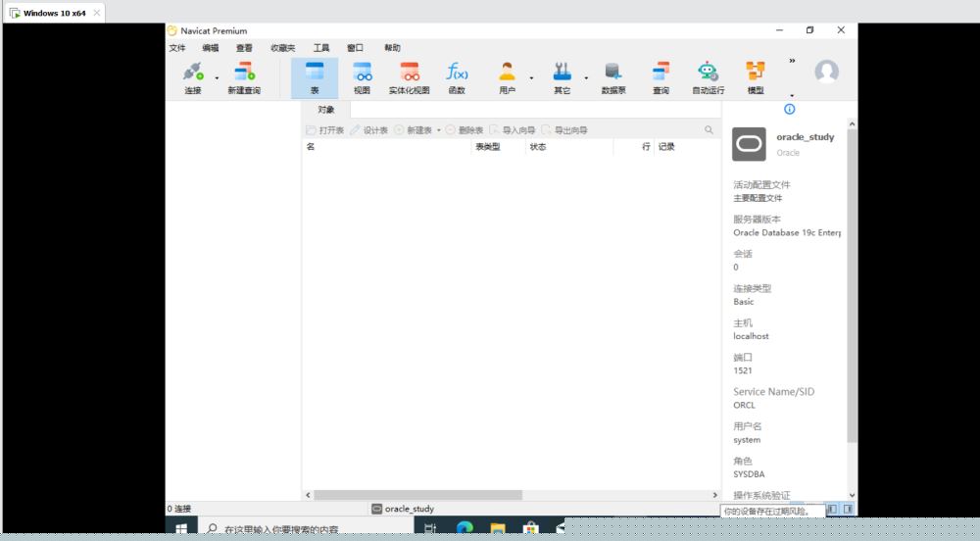Viewport: 980px width, 541px height.
Task: Click the 函数 f(x) Function icon
Action: [x=457, y=77]
